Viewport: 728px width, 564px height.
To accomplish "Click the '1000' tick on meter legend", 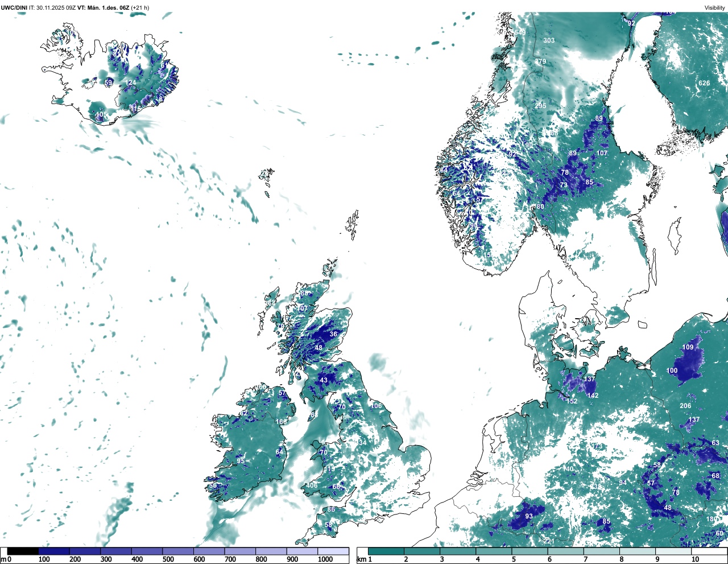I will [x=325, y=559].
